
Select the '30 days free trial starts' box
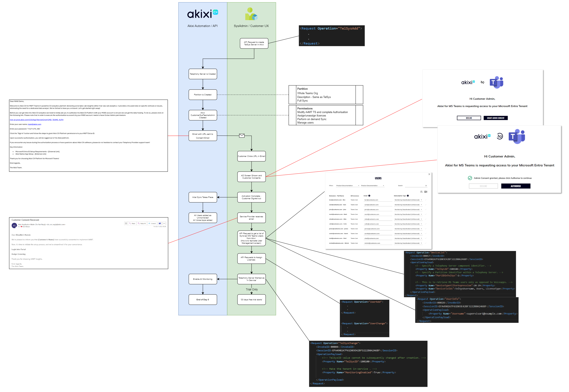pyautogui.click(x=251, y=300)
